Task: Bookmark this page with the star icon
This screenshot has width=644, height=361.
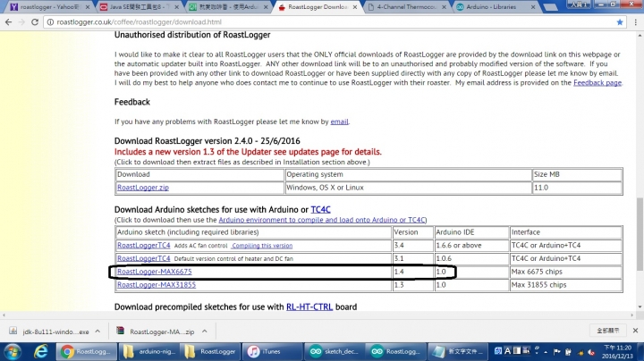Action: pyautogui.click(x=620, y=22)
